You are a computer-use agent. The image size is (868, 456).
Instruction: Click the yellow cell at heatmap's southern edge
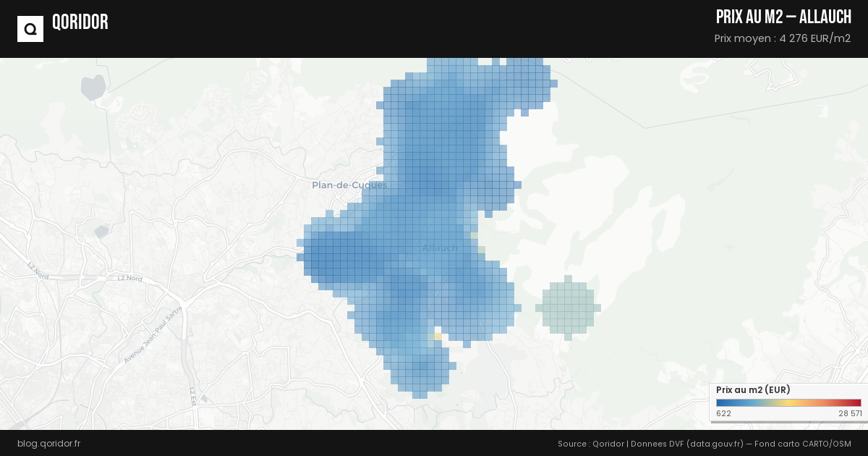point(438,337)
